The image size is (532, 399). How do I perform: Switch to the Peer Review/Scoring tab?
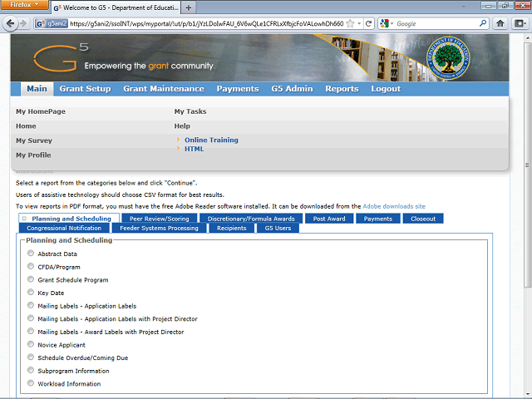[159, 219]
